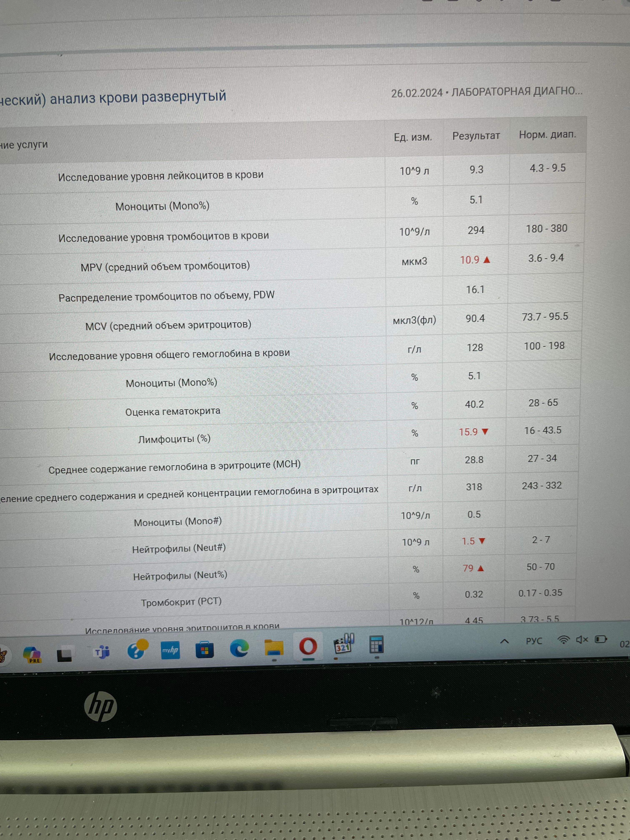Open Copilot preview from the taskbar
The height and width of the screenshot is (840, 630).
33,655
